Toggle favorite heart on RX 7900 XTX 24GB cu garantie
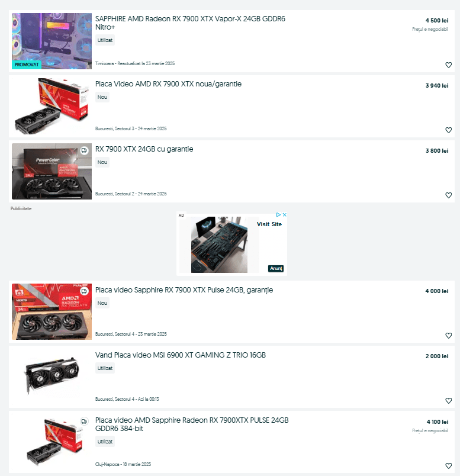 coord(449,195)
